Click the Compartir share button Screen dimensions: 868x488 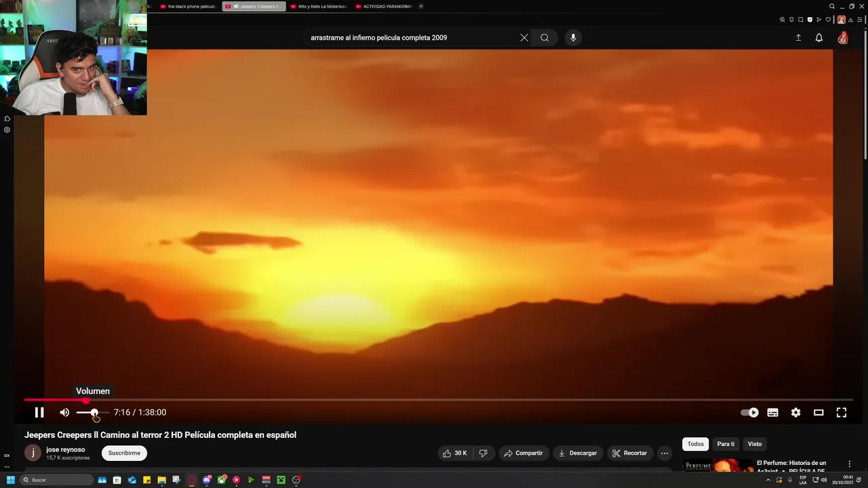(x=524, y=453)
